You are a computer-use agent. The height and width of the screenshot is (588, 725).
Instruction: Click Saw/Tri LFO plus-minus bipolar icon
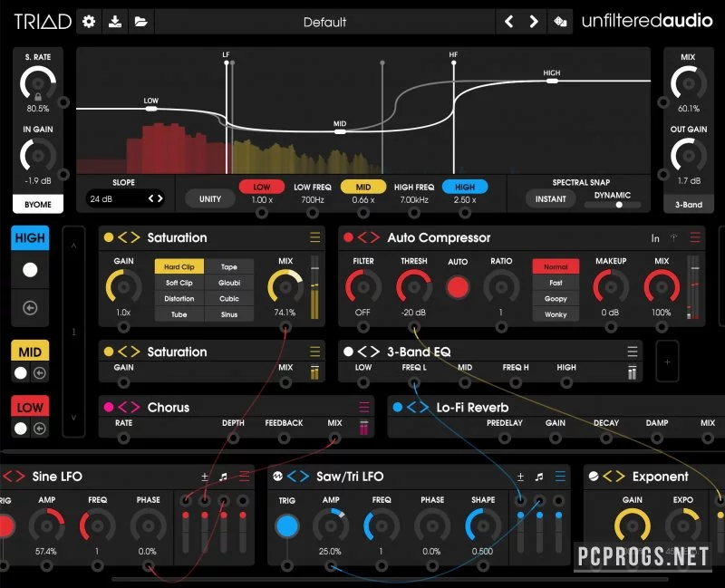tap(520, 477)
